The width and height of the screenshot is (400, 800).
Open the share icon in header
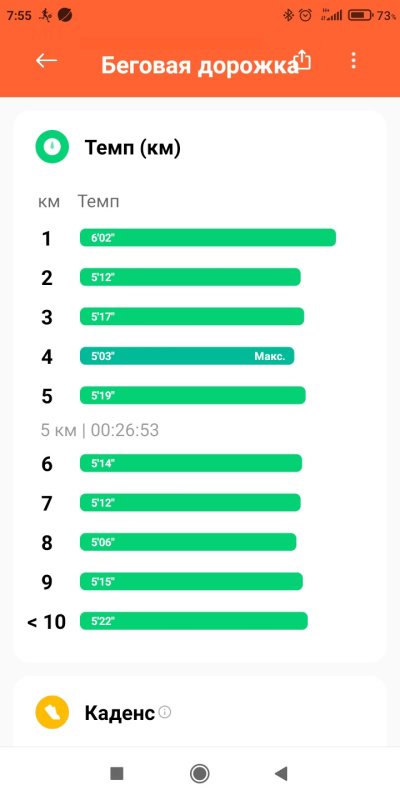coord(303,61)
